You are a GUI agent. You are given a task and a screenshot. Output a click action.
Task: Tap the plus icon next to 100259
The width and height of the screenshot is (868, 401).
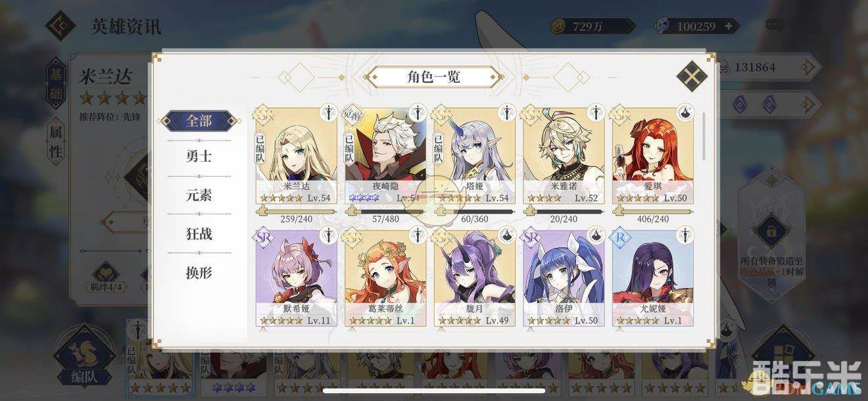click(729, 26)
